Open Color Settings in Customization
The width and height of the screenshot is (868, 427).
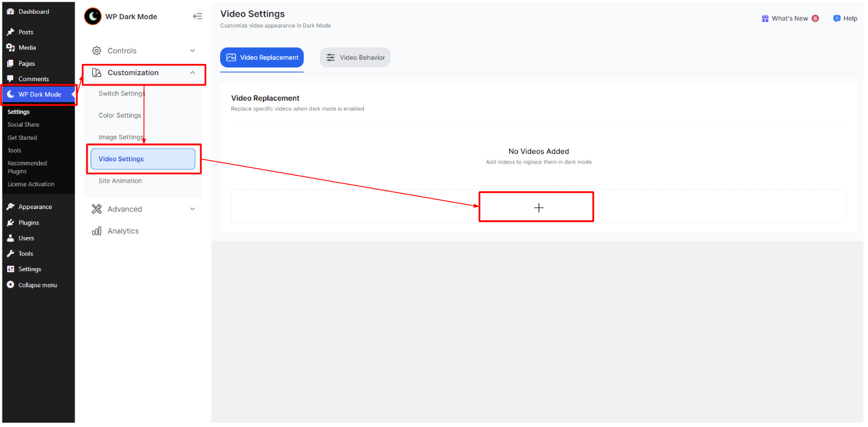[x=120, y=115]
